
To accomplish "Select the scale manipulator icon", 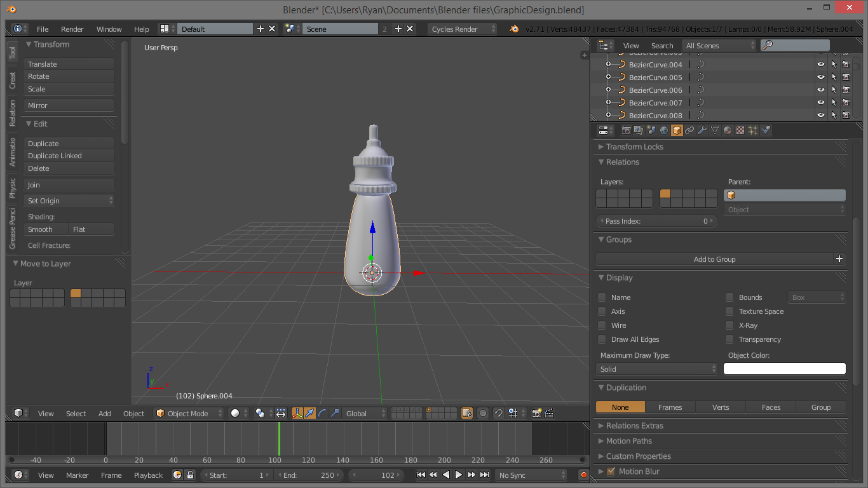I will pos(335,413).
